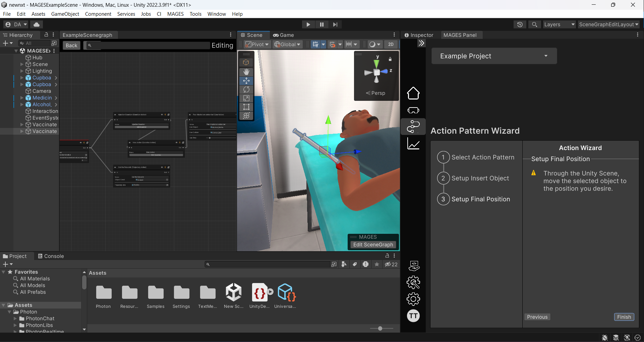The image size is (644, 342).
Task: Toggle the Scene gizmo lock
Action: point(390,59)
